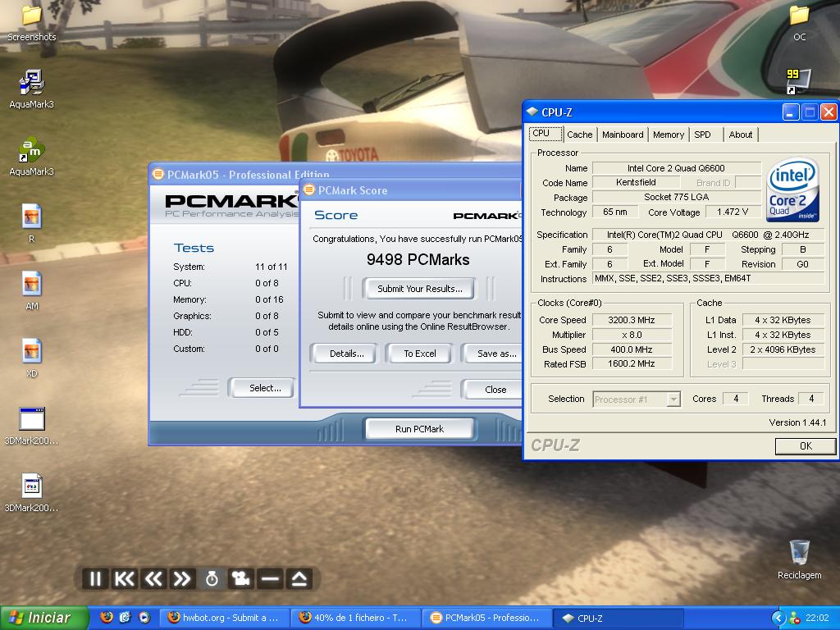Viewport: 840px width, 630px height.
Task: Close the PCMark Score dialog with Close
Action: click(x=493, y=390)
